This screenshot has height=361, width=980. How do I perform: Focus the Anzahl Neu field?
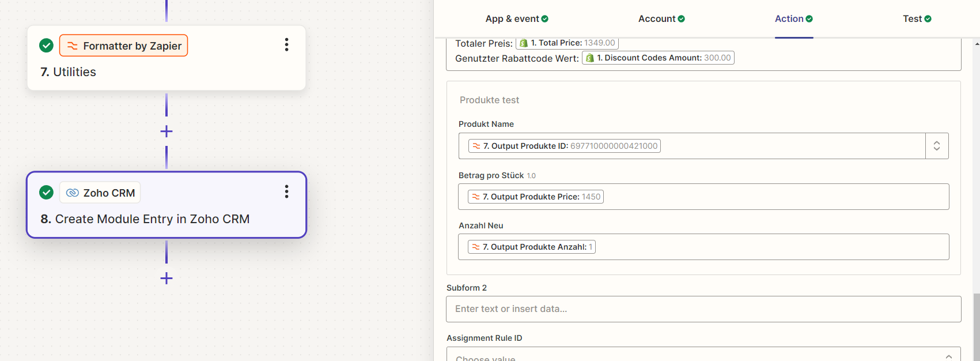point(703,247)
